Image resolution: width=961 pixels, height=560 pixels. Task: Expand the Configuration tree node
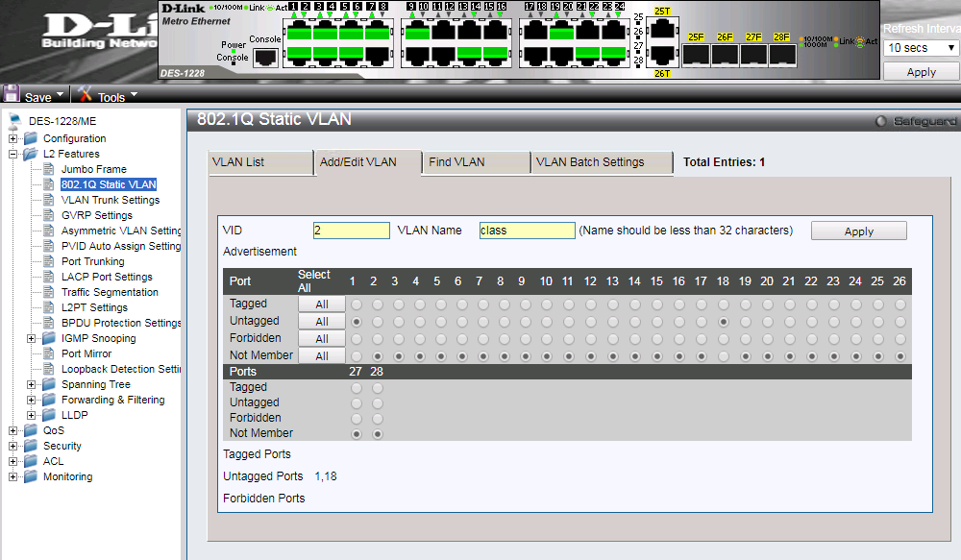12,138
